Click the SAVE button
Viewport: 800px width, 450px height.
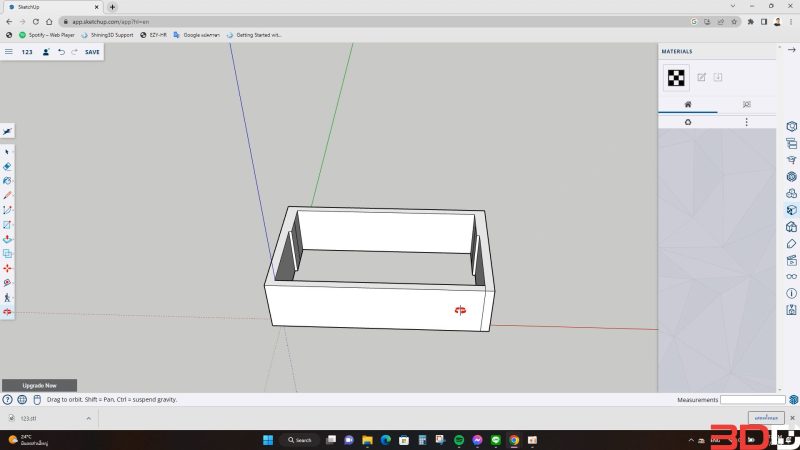92,52
